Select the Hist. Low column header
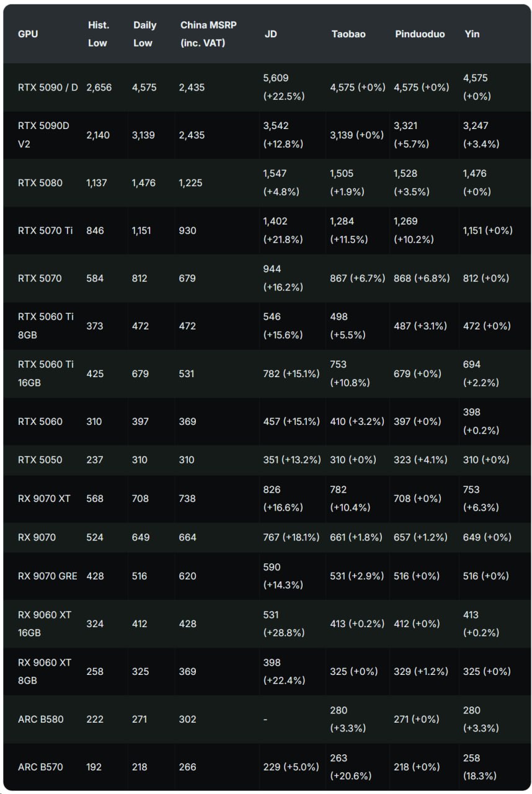The width and height of the screenshot is (532, 794). tap(99, 34)
